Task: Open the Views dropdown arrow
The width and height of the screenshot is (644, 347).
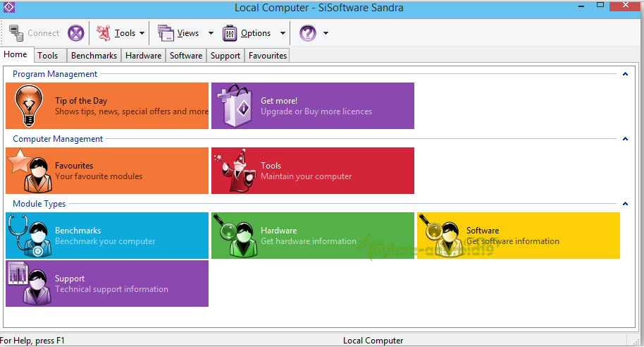Action: tap(211, 33)
